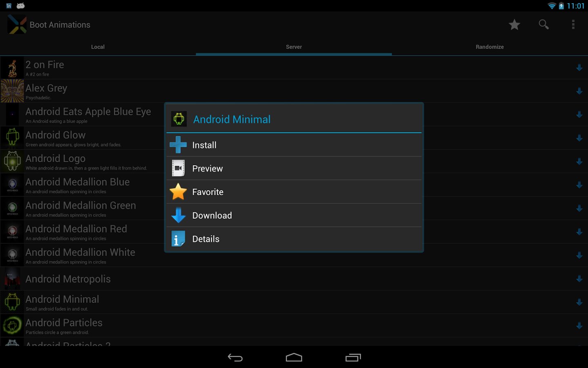Download arrow for Android Minimal row
588x368 pixels.
pyautogui.click(x=579, y=302)
